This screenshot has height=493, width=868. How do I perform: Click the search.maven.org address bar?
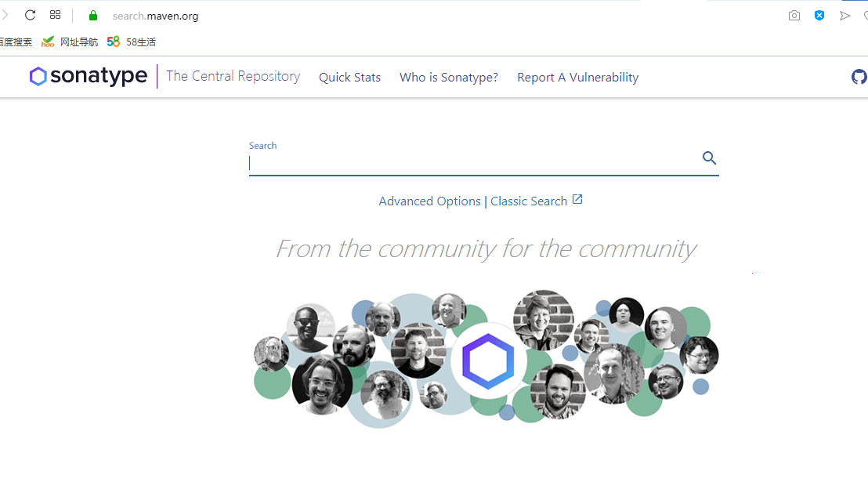tap(156, 16)
